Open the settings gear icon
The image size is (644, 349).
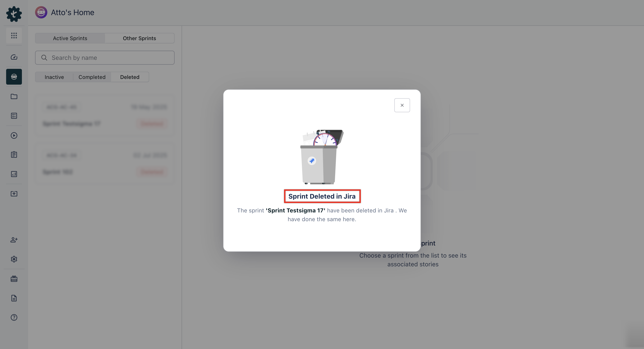14,259
